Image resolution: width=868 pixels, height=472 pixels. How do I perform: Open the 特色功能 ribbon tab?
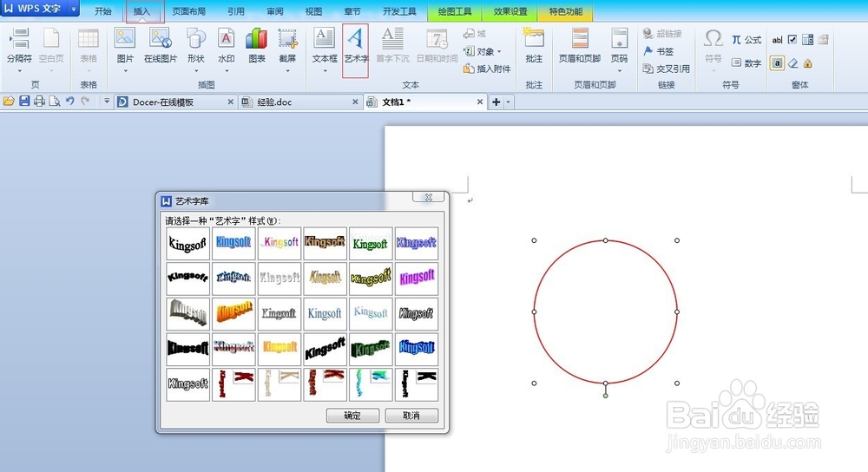(x=565, y=11)
